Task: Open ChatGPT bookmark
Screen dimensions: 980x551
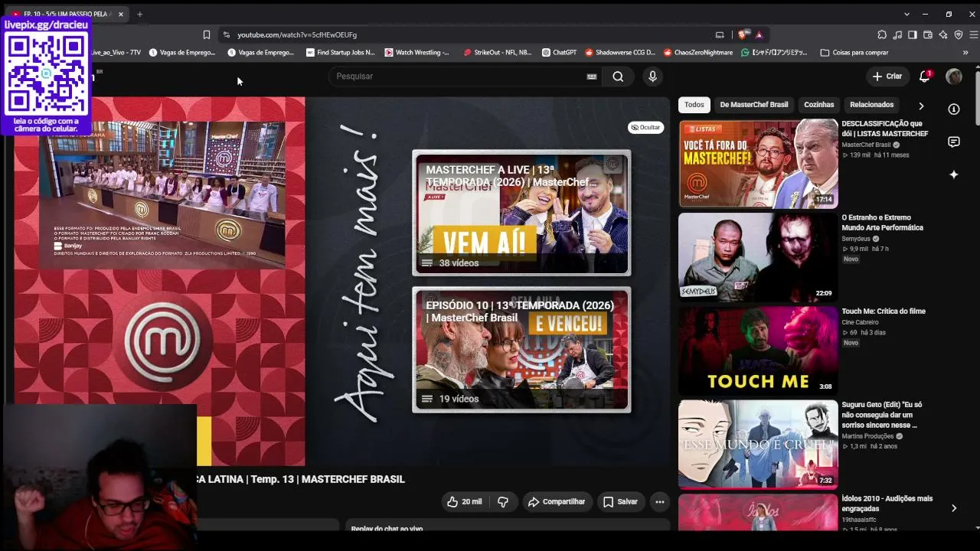Action: tap(559, 53)
